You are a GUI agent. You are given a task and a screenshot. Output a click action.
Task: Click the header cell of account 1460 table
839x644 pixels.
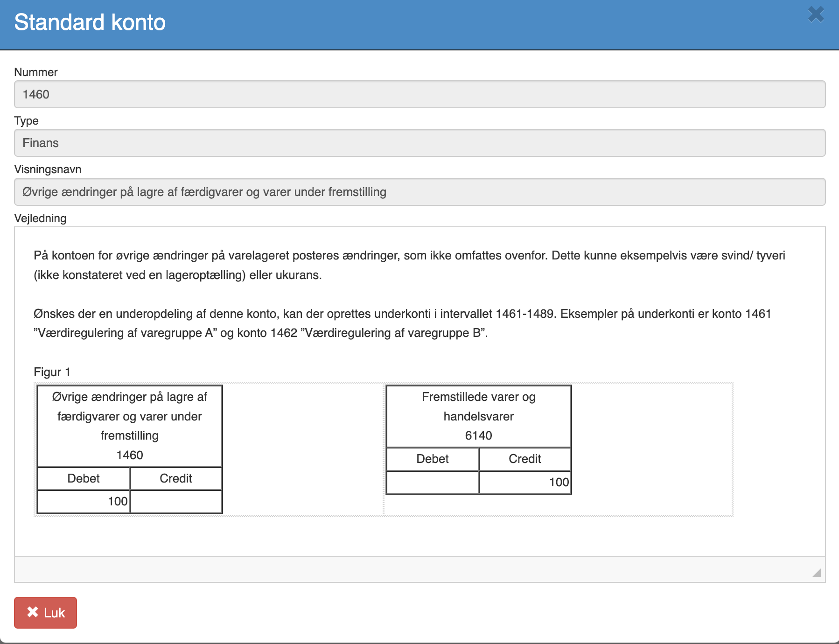[130, 426]
